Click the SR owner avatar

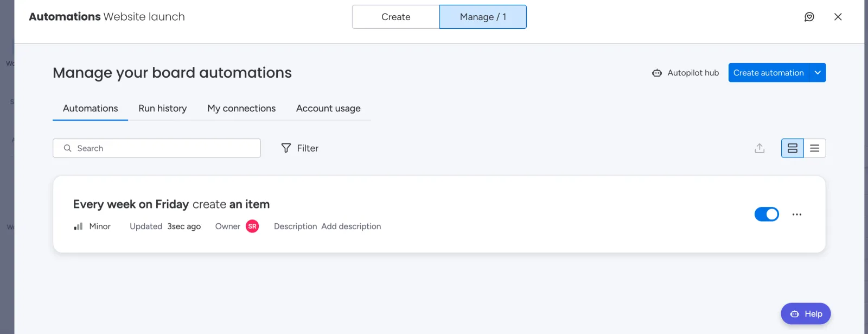click(x=252, y=226)
